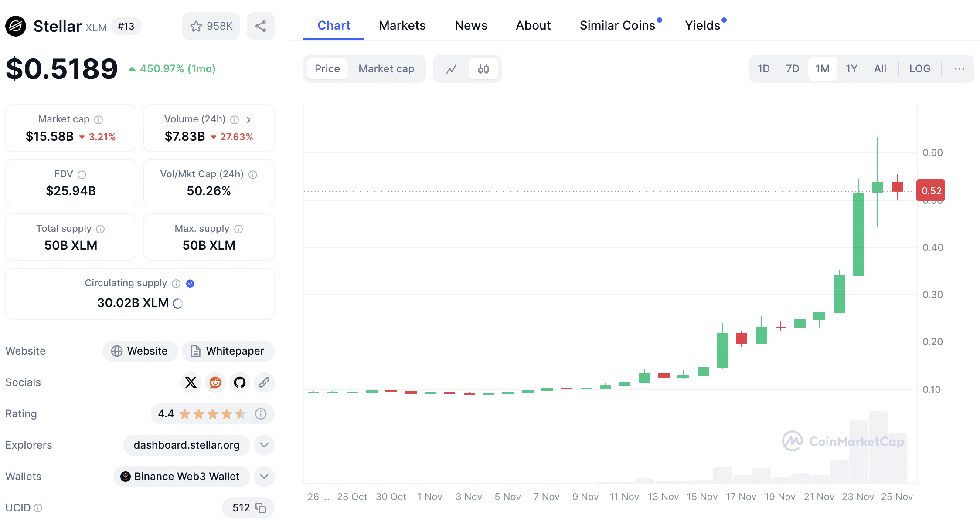Click Vol/Mkt Cap (24h) info icon
The height and width of the screenshot is (521, 980).
(253, 174)
